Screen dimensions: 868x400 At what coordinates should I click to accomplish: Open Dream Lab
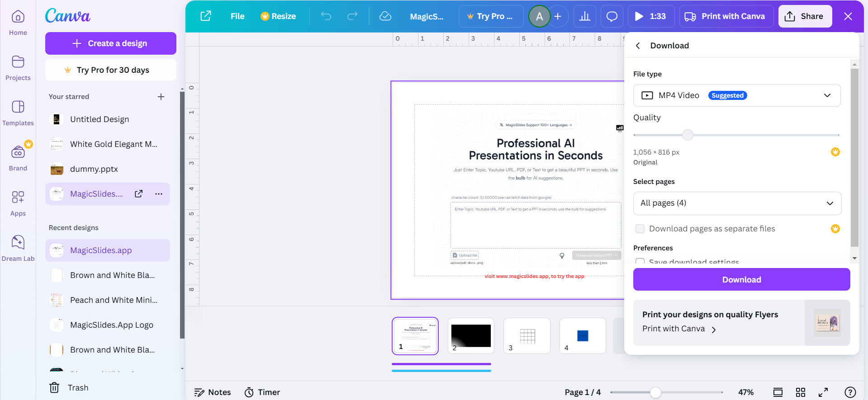click(x=18, y=249)
